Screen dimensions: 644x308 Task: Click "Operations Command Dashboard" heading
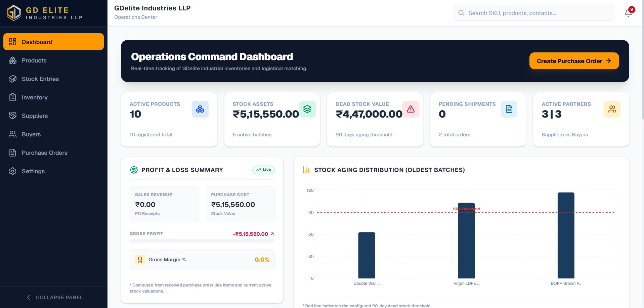[x=212, y=56]
